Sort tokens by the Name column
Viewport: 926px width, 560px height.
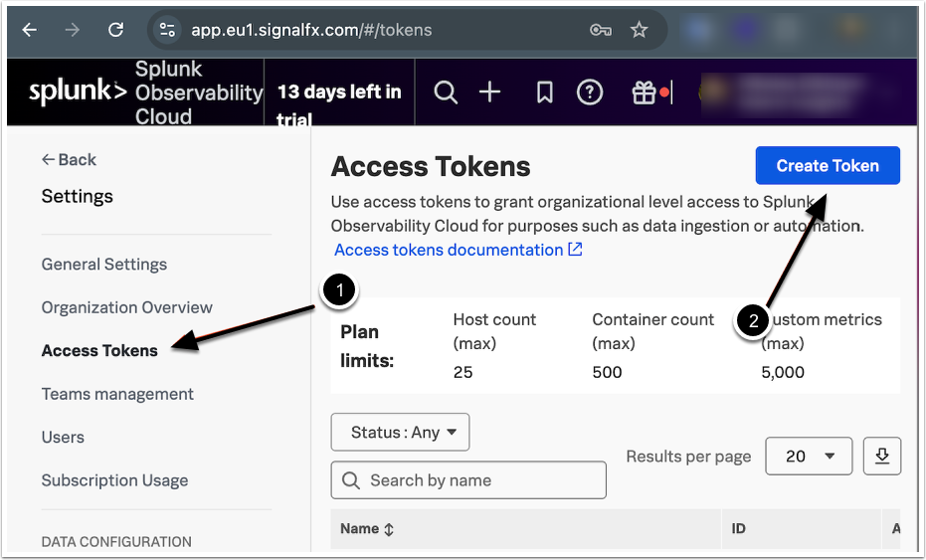pyautogui.click(x=367, y=529)
